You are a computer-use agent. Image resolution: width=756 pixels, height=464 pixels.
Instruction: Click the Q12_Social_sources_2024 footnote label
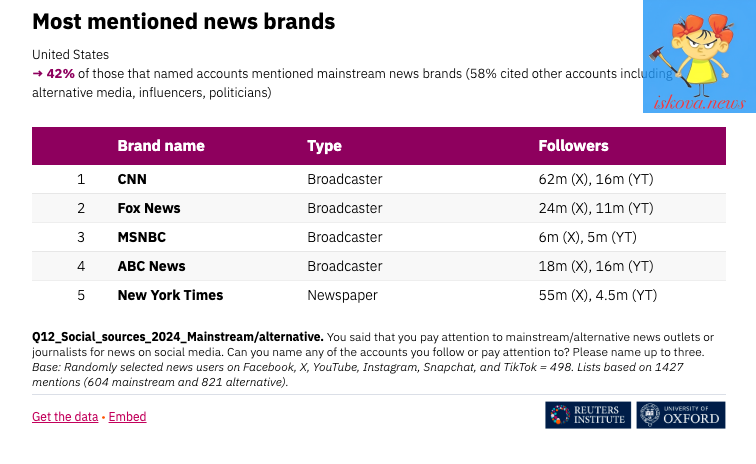[x=177, y=337]
